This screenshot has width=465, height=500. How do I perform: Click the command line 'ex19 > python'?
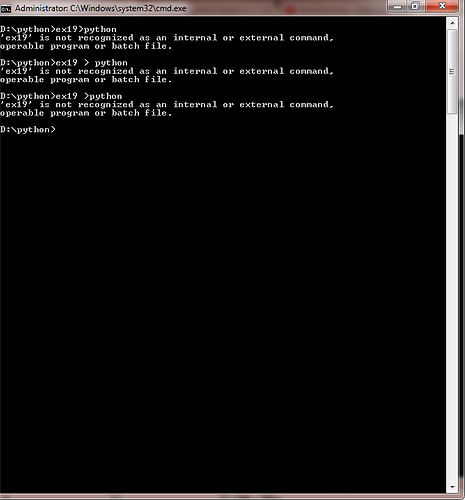[64, 63]
